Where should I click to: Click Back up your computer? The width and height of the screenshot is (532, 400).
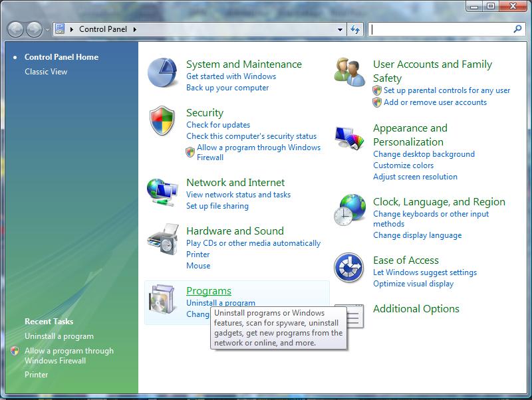click(227, 88)
